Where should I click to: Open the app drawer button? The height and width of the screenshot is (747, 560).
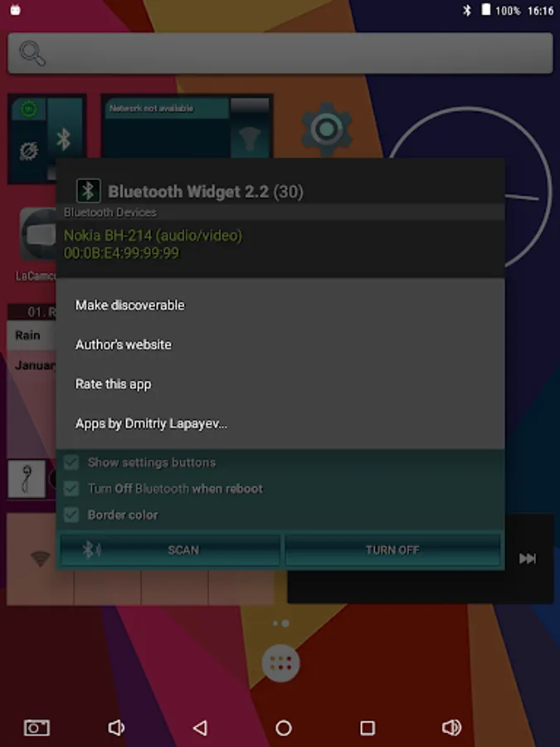pos(281,663)
